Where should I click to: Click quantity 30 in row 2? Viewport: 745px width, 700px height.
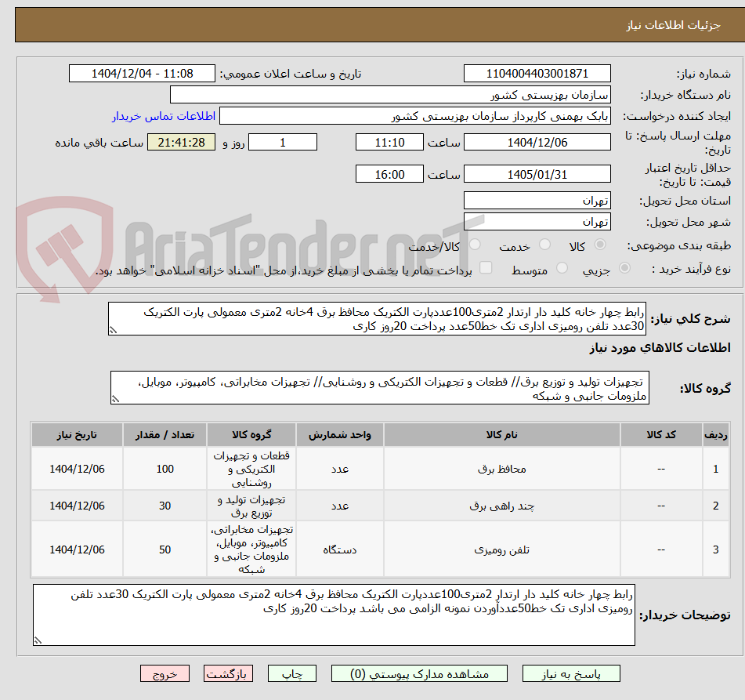(x=165, y=506)
